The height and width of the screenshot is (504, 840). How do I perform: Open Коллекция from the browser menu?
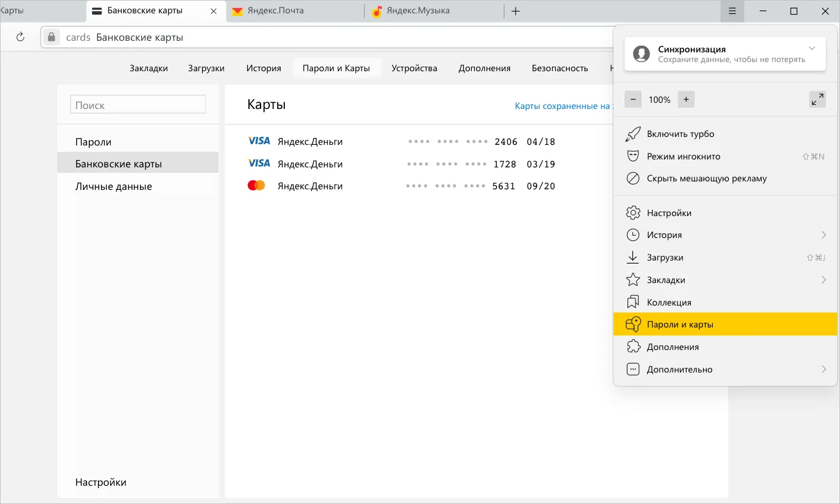click(726, 302)
